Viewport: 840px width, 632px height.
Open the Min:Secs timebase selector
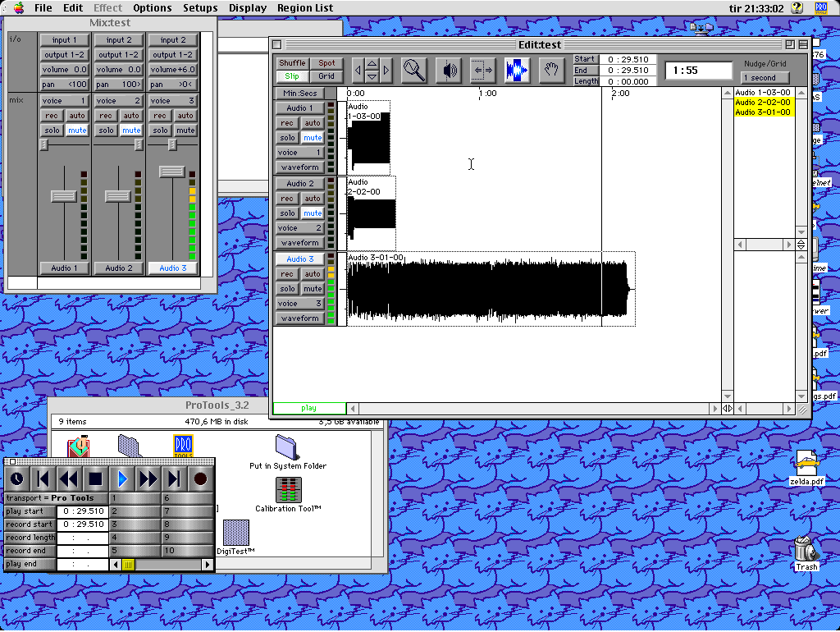click(300, 94)
